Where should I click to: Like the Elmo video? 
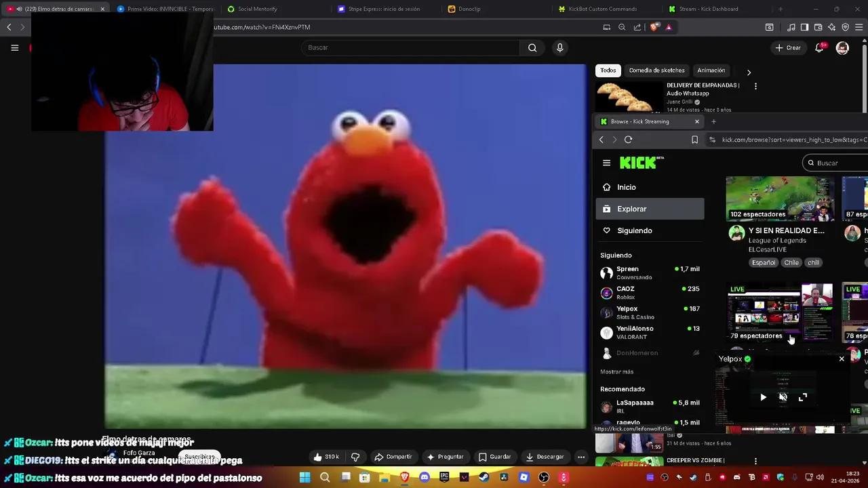[x=327, y=457]
